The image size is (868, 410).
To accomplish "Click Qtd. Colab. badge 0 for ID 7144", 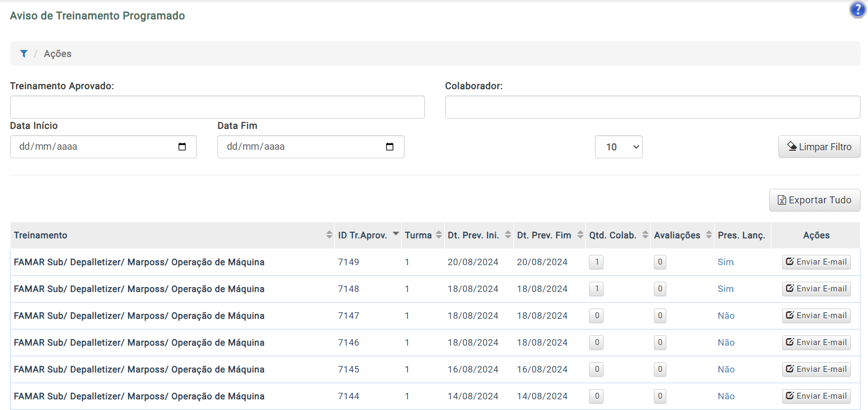I will (x=597, y=396).
